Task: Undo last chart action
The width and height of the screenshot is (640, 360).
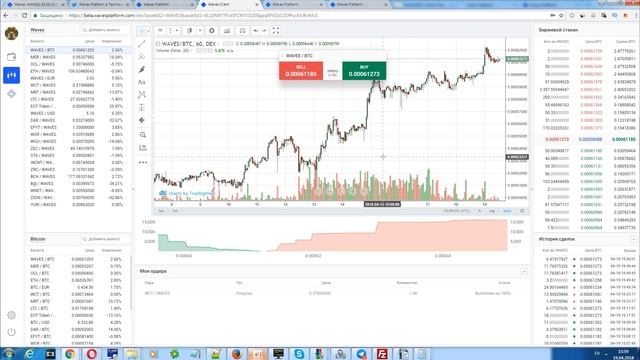Action: (256, 31)
